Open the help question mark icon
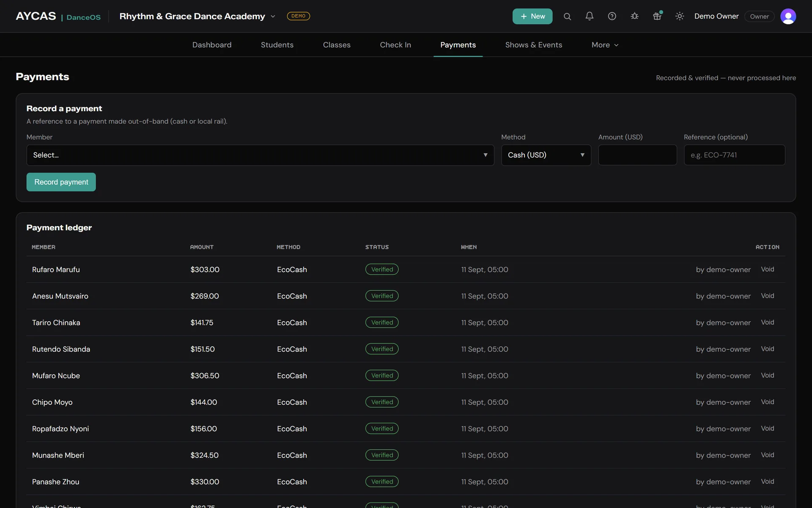812x508 pixels. pyautogui.click(x=612, y=17)
